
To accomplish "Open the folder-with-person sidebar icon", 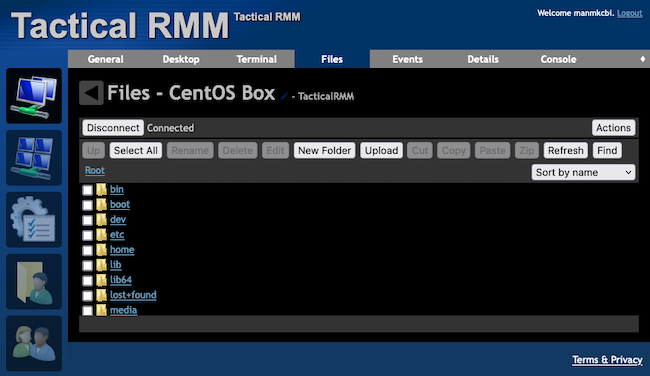I will pyautogui.click(x=34, y=281).
